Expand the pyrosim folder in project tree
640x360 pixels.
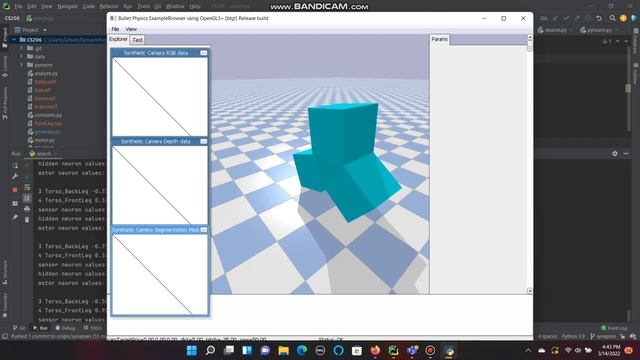(x=21, y=65)
